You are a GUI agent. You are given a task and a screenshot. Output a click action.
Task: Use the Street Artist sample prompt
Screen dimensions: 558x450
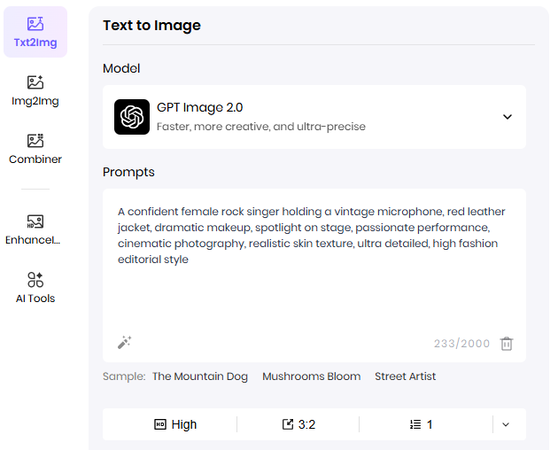(405, 376)
